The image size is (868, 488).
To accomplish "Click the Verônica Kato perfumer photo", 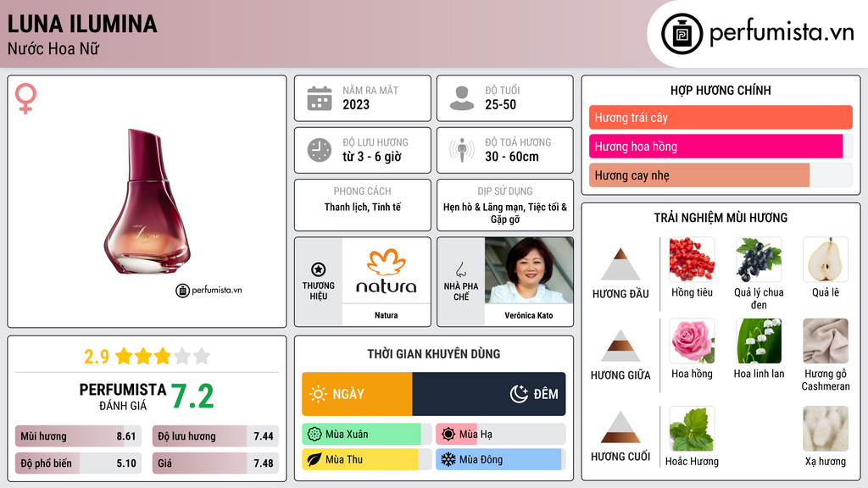I will pos(529,270).
